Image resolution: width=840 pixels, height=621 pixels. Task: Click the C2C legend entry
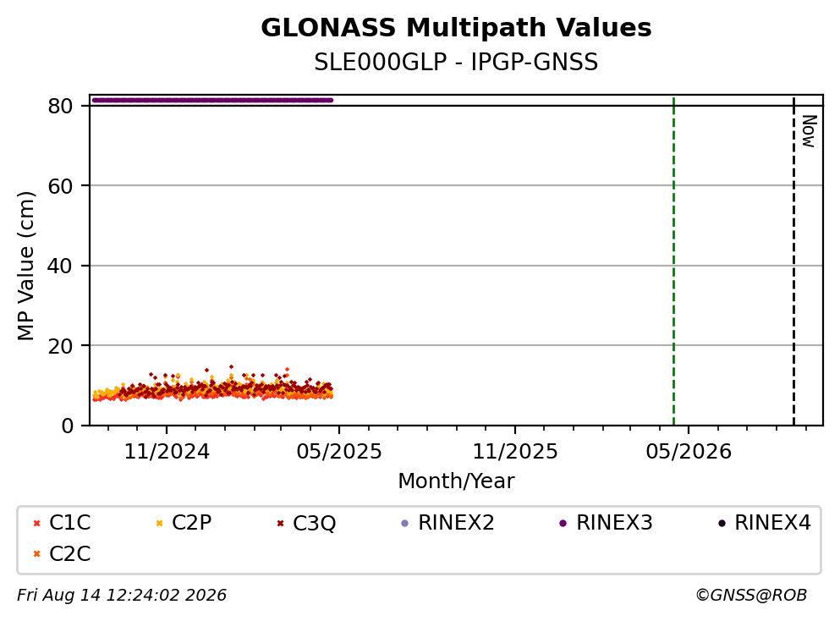62,553
